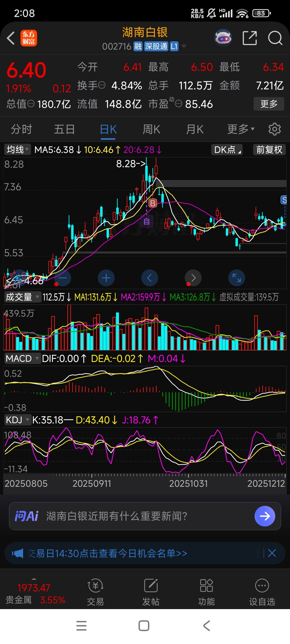Zoom in the K-line with plus button
The width and height of the screenshot is (290, 644).
coord(106,278)
